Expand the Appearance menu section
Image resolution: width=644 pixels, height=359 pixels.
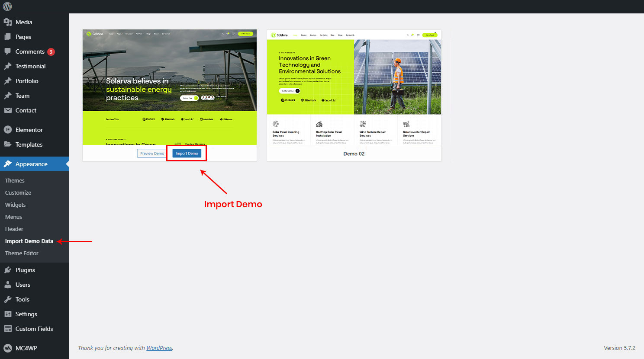tap(31, 164)
